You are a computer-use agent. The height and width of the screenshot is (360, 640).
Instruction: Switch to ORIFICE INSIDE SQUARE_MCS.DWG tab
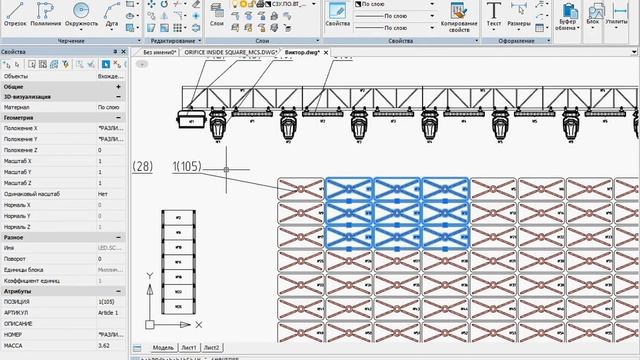[230, 52]
